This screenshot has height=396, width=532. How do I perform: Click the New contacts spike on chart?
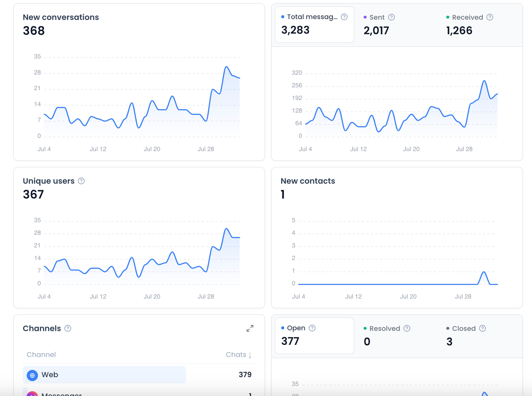[484, 272]
